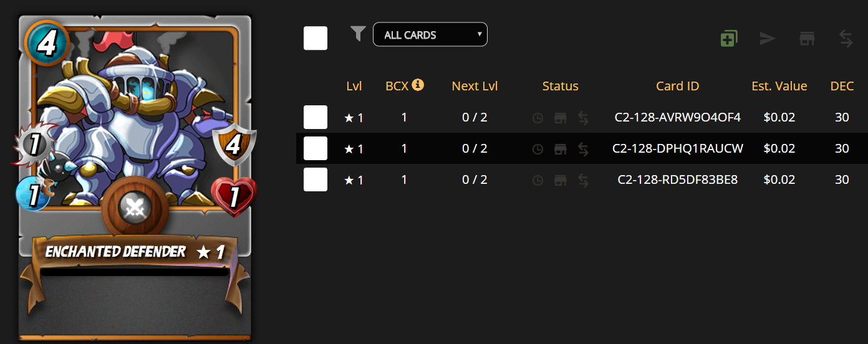The image size is (868, 344).
Task: Toggle the select-all cards checkbox
Action: [x=316, y=38]
